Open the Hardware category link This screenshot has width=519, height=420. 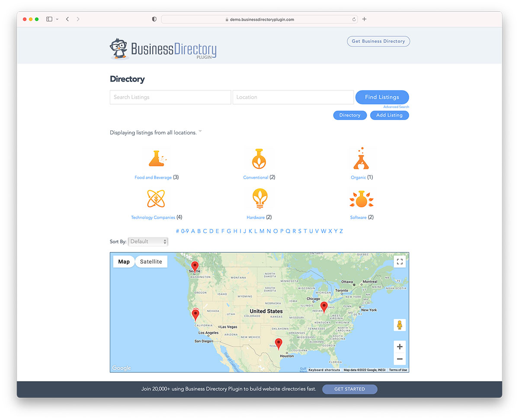(x=256, y=217)
